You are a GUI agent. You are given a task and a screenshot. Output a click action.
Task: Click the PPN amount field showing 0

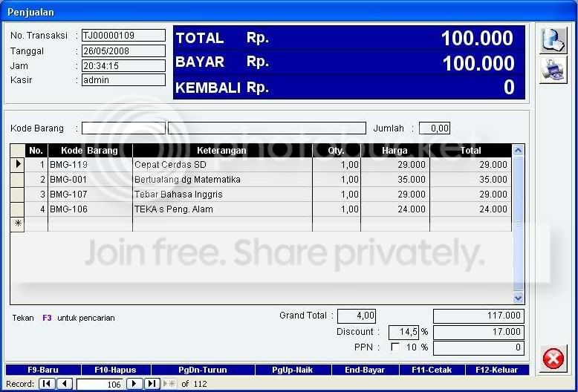pos(478,348)
